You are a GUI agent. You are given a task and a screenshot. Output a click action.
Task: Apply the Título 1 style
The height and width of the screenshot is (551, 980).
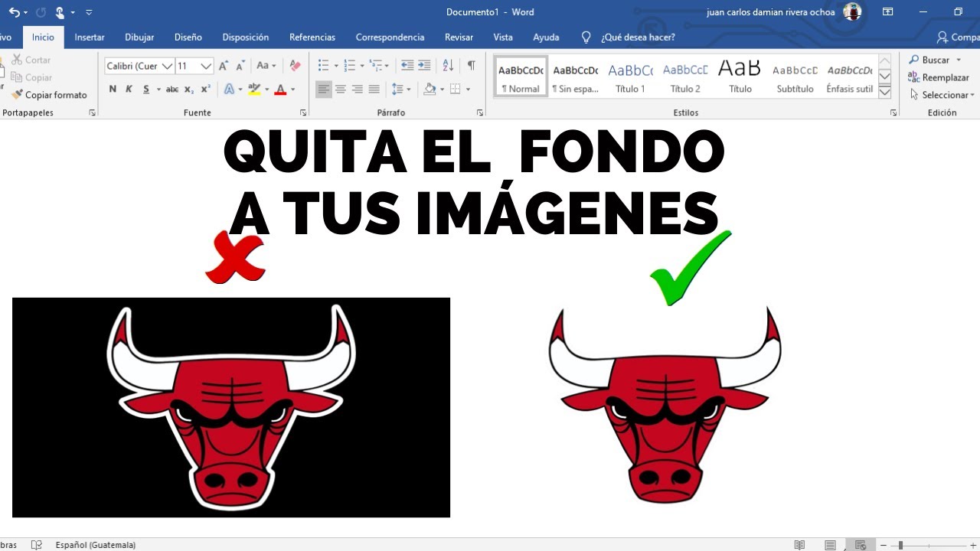[x=630, y=77]
